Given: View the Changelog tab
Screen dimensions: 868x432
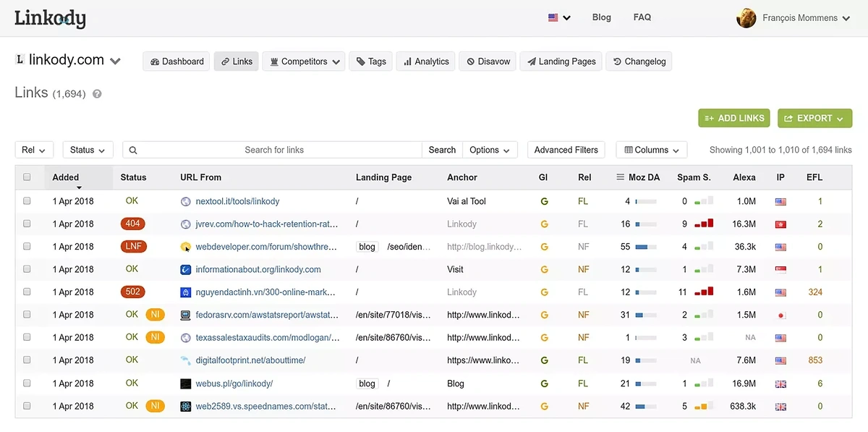Looking at the screenshot, I should tap(639, 62).
